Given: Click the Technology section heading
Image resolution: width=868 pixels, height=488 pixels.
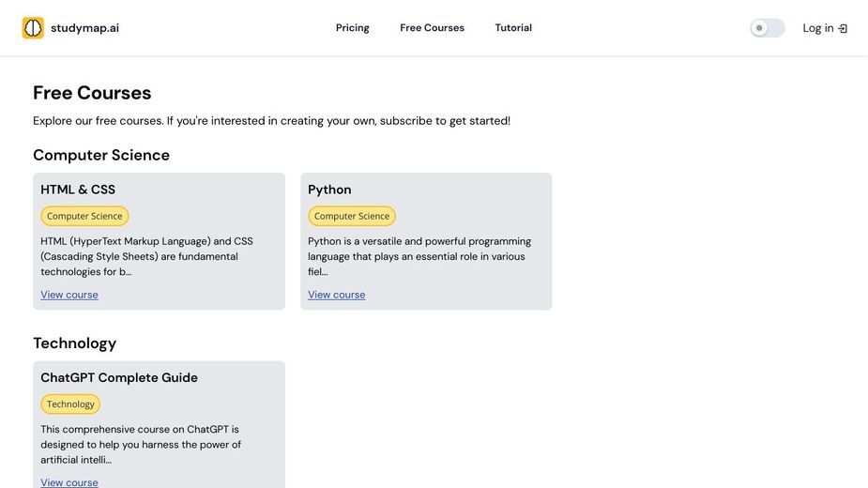Looking at the screenshot, I should pos(75,343).
